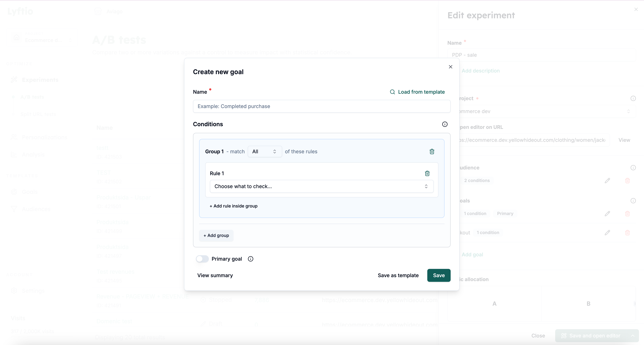Open Split URL tests sidebar item
Viewport: 644px width, 345px height.
pos(38,114)
